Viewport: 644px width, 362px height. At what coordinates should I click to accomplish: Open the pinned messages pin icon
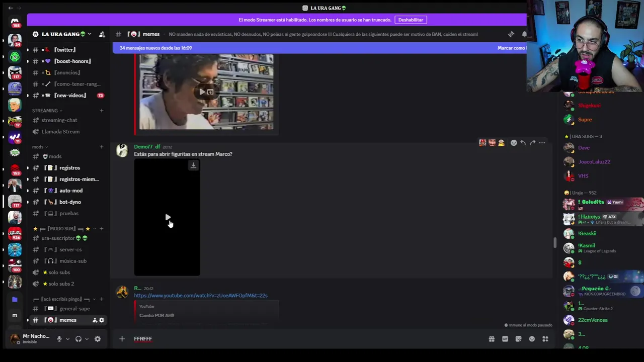[x=511, y=34]
